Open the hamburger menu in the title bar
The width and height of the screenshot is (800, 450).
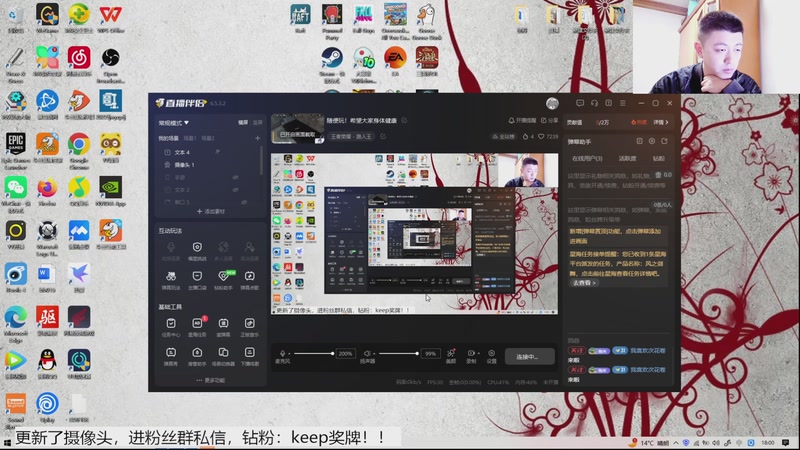pyautogui.click(x=623, y=103)
